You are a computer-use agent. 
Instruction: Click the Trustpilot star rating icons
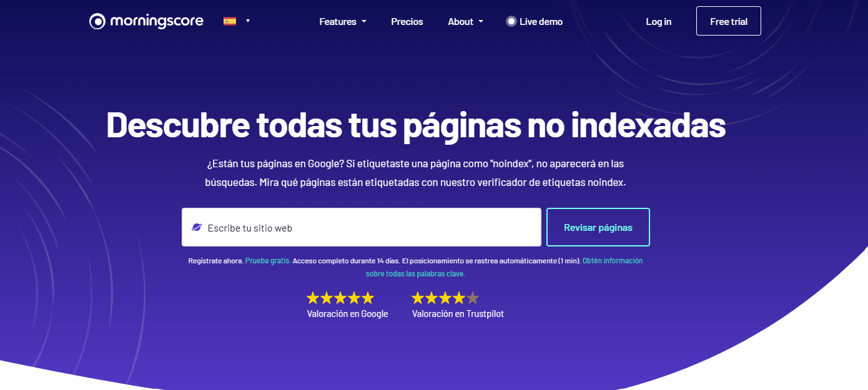445,298
